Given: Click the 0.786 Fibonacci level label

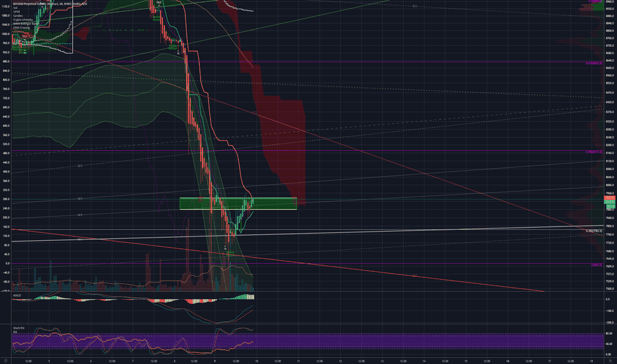Looking at the screenshot, I should (594, 152).
